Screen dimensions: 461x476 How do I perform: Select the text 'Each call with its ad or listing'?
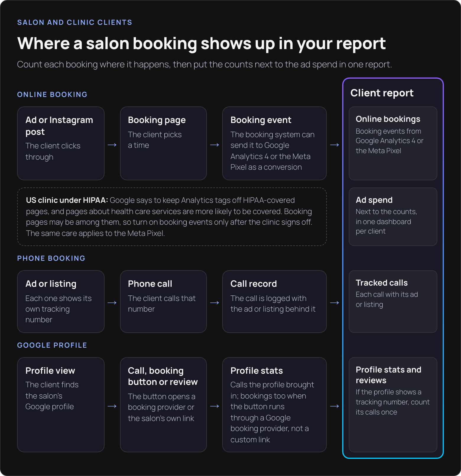(387, 299)
